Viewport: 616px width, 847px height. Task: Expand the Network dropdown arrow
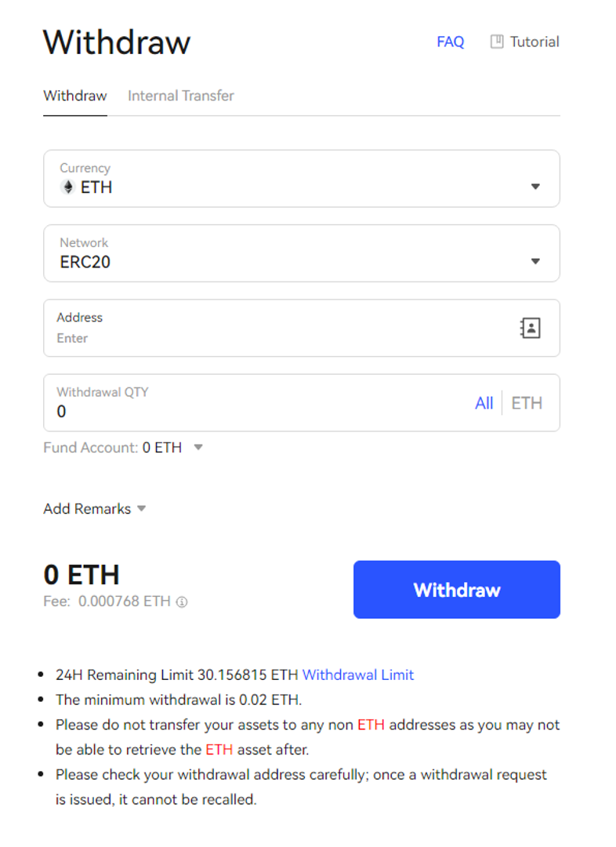(x=535, y=261)
